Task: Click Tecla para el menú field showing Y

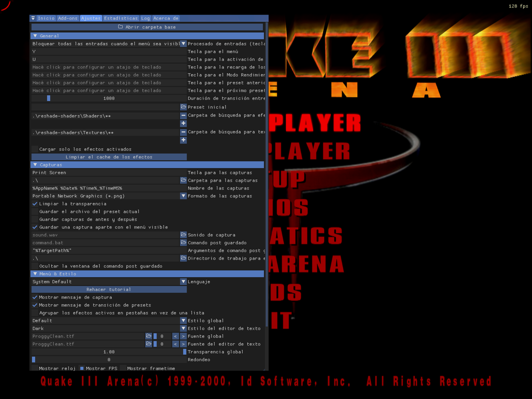Action: point(109,51)
